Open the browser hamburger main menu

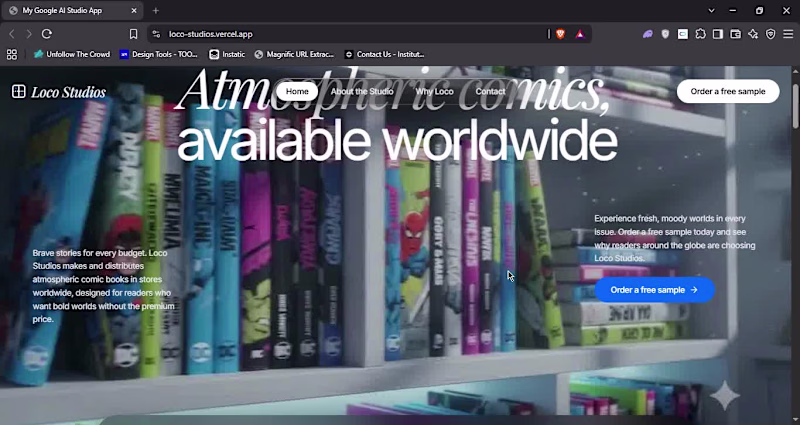tap(788, 34)
